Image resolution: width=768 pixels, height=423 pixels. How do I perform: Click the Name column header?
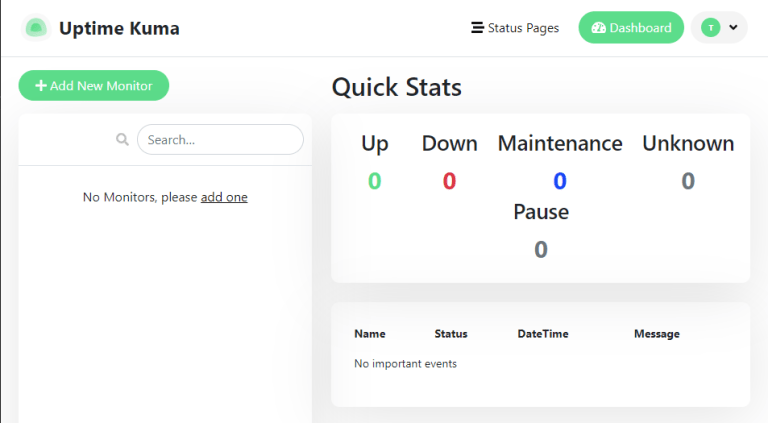click(369, 334)
